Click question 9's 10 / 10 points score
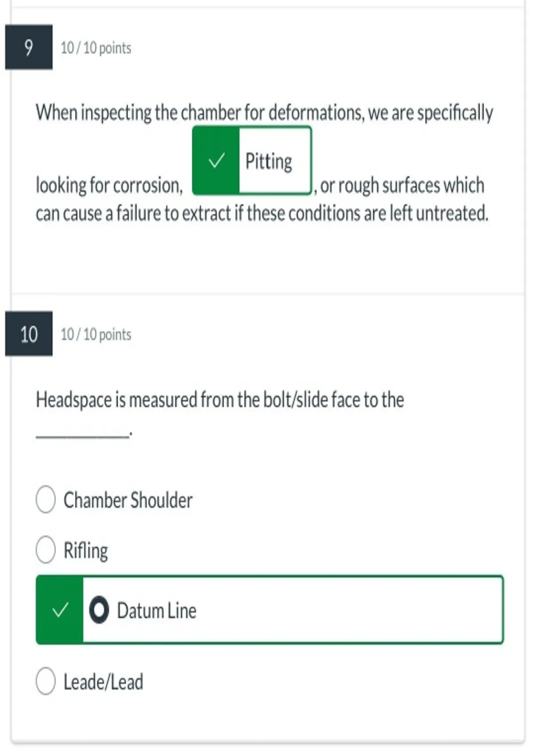534x756 pixels. 96,48
